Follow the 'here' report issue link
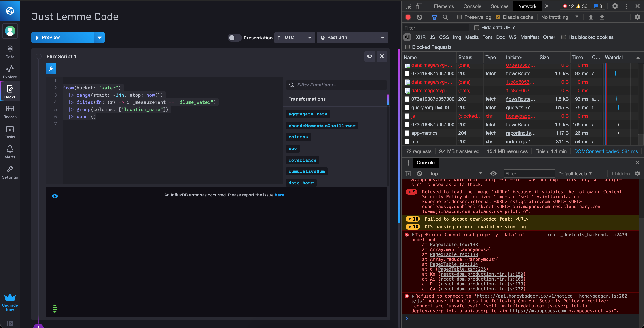Image resolution: width=644 pixels, height=328 pixels. [279, 195]
